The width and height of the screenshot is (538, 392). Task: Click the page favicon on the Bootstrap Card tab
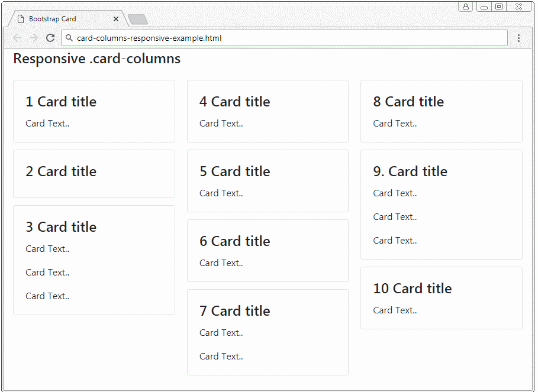[x=21, y=18]
